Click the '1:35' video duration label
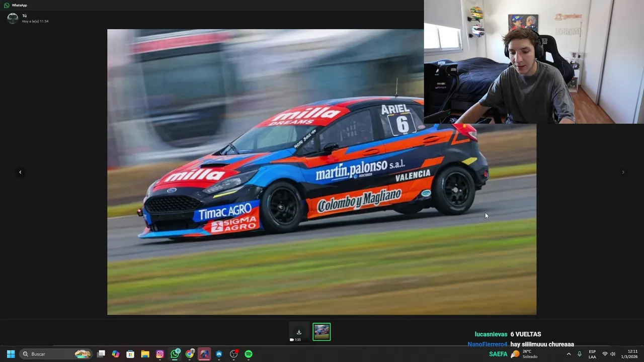 [297, 340]
